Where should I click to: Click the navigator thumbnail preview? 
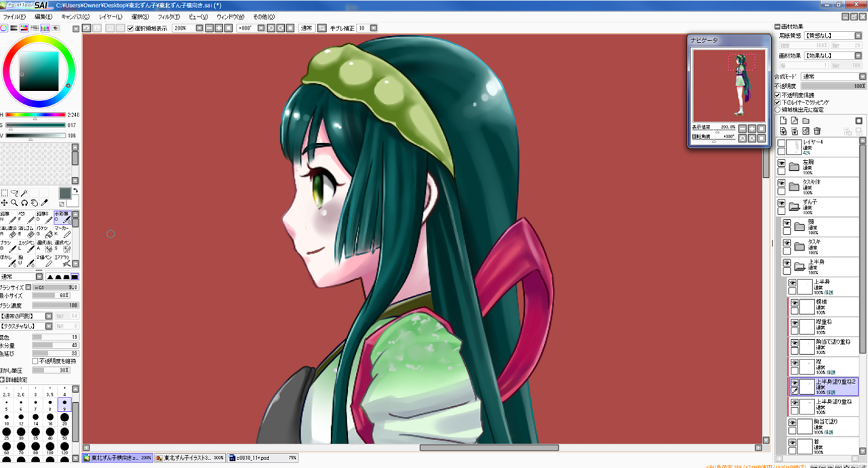coord(728,85)
